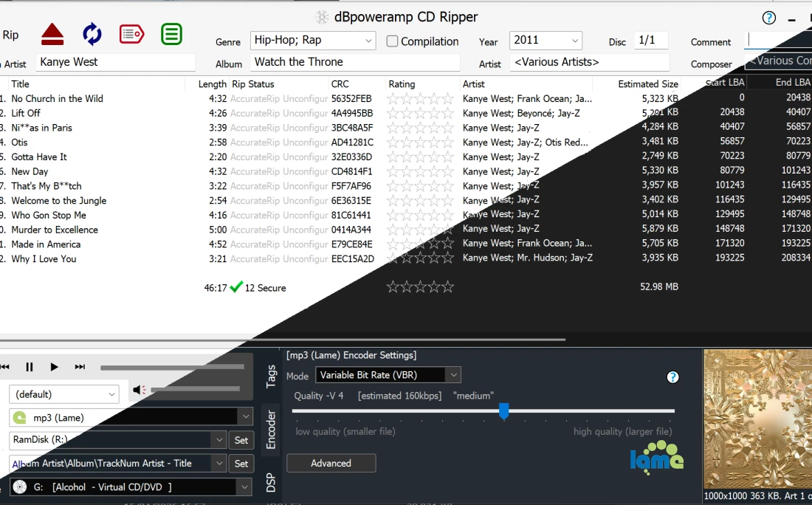The height and width of the screenshot is (505, 812).
Task: Click the green options list icon
Action: 171,34
